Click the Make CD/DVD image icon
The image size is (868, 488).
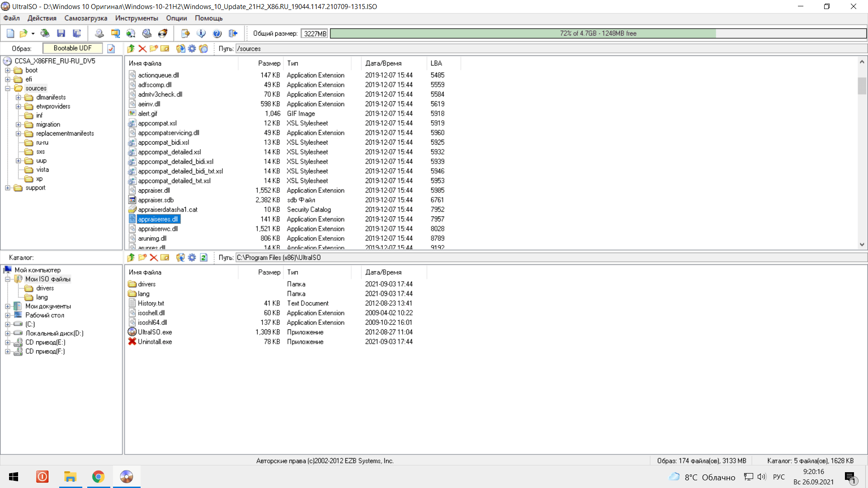pos(99,33)
